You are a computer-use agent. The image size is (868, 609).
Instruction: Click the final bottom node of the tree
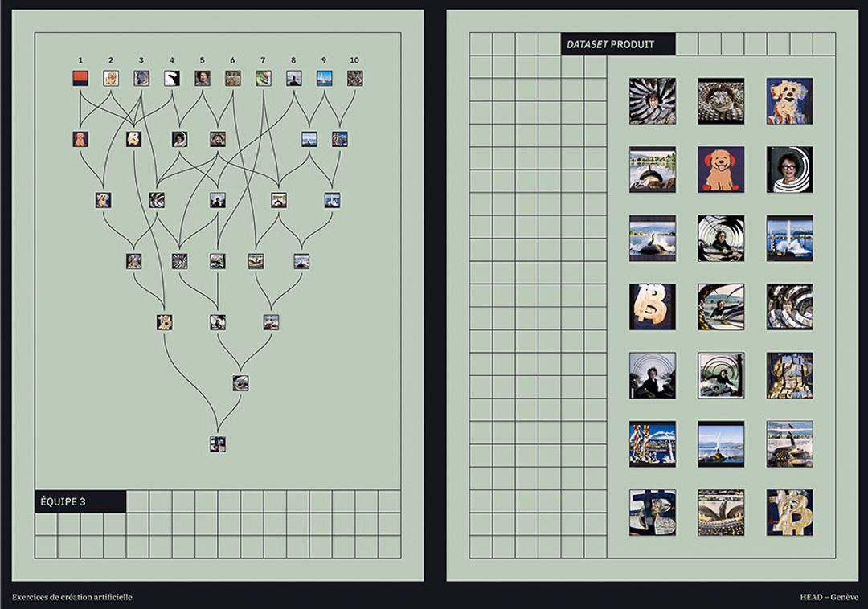[217, 443]
